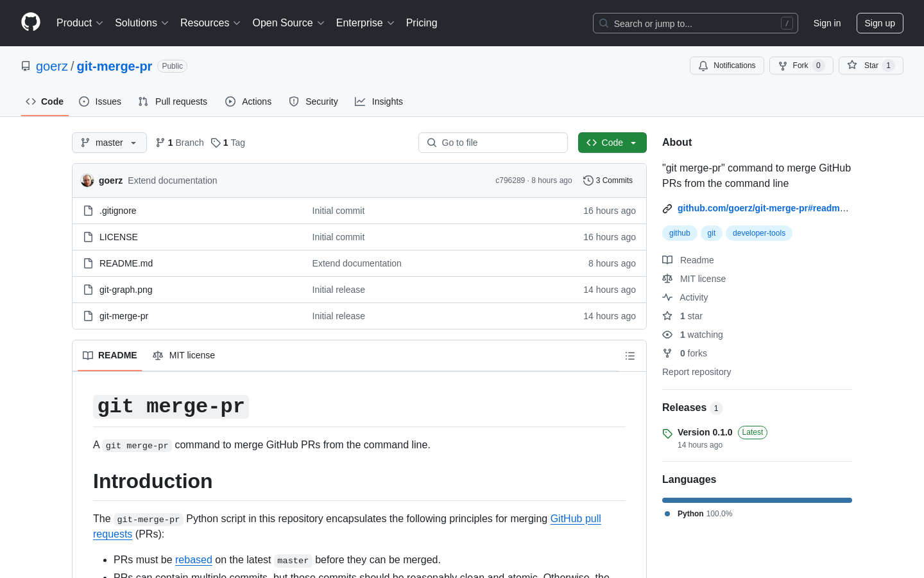Click the Python language color dot
924x578 pixels.
pyautogui.click(x=667, y=514)
